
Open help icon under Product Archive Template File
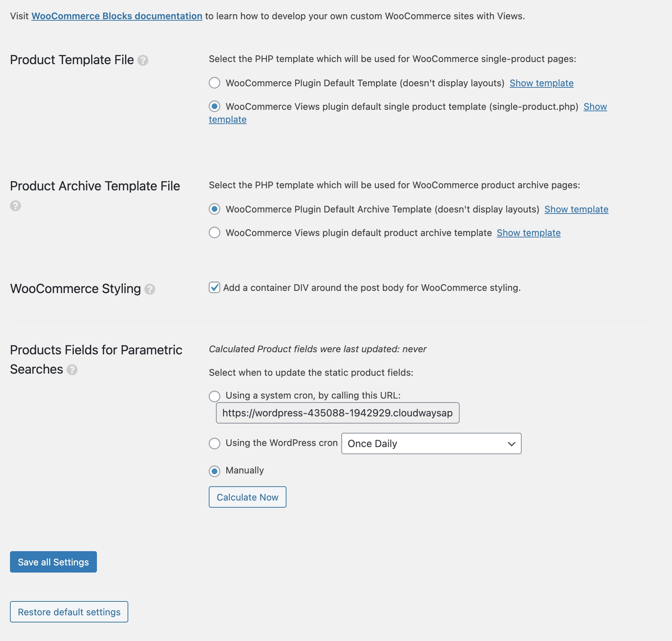(x=15, y=206)
